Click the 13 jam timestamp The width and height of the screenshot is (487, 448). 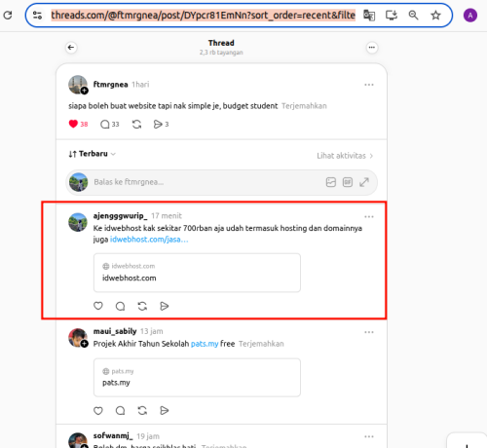pos(152,331)
